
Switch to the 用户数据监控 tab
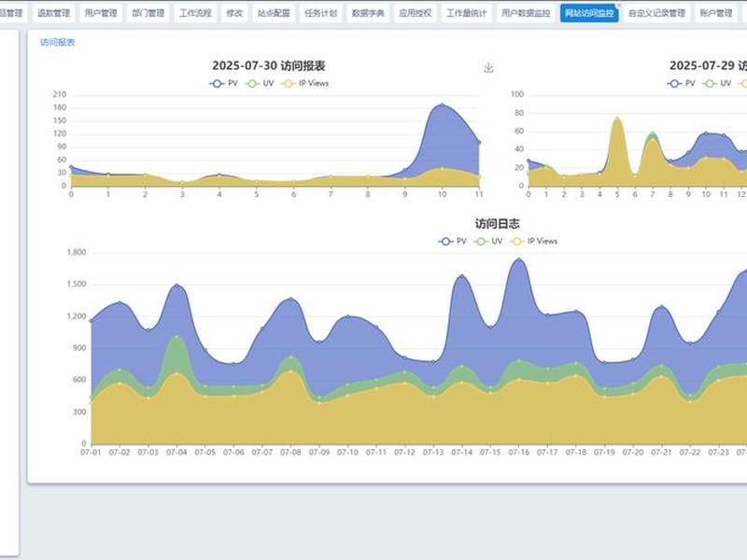[x=526, y=13]
